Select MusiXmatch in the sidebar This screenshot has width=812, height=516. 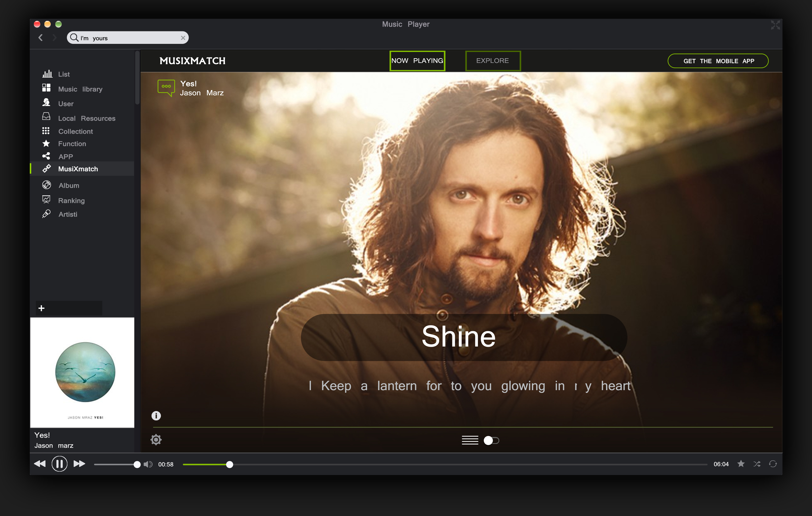point(82,168)
